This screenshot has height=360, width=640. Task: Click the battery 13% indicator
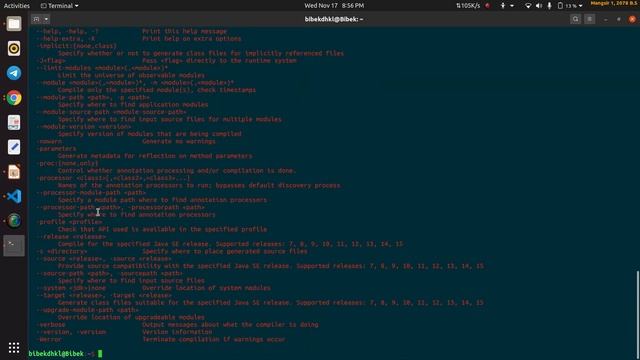coord(567,6)
